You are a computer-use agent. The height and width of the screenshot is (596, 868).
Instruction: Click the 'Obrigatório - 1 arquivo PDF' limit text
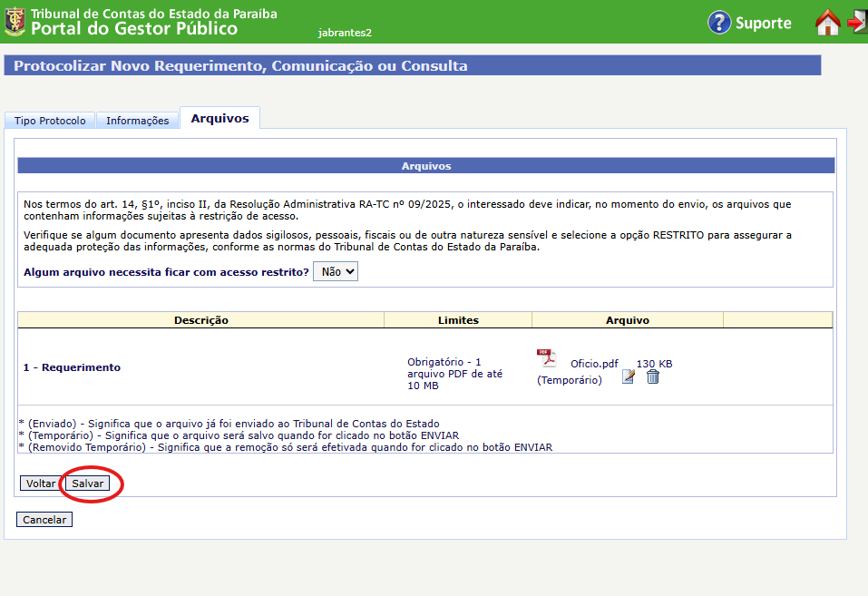coord(455,374)
